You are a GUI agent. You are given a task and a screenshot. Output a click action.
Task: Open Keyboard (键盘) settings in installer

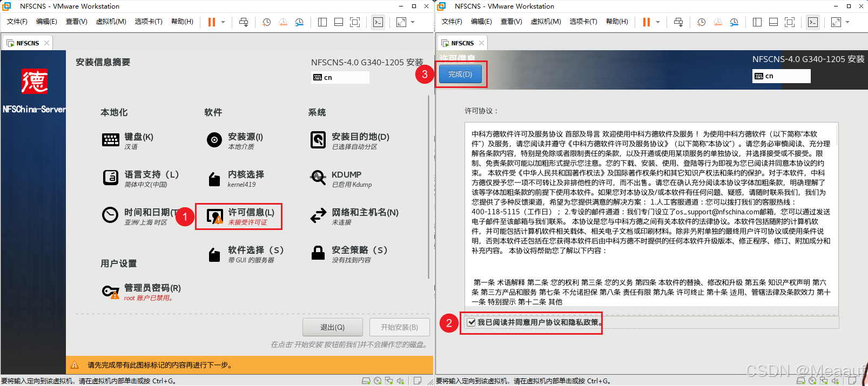(x=129, y=141)
